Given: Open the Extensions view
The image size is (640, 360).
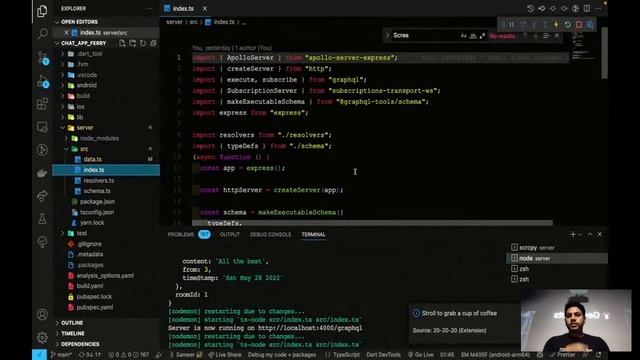Looking at the screenshot, I should coord(42,104).
